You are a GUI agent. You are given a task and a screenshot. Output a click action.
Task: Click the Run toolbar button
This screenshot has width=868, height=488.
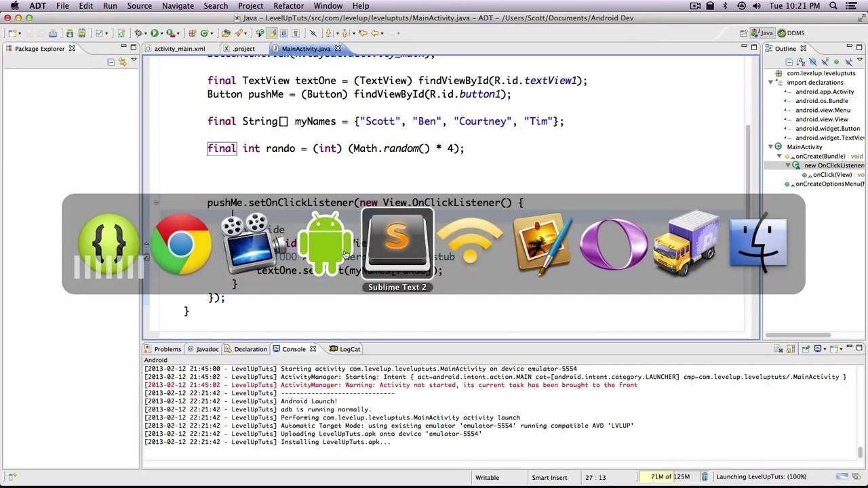(x=155, y=33)
